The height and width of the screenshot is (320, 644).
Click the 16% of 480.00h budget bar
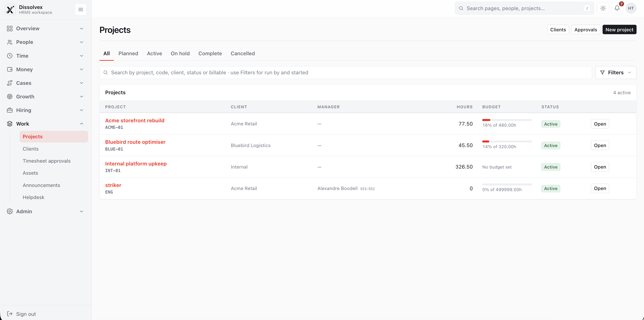(507, 120)
